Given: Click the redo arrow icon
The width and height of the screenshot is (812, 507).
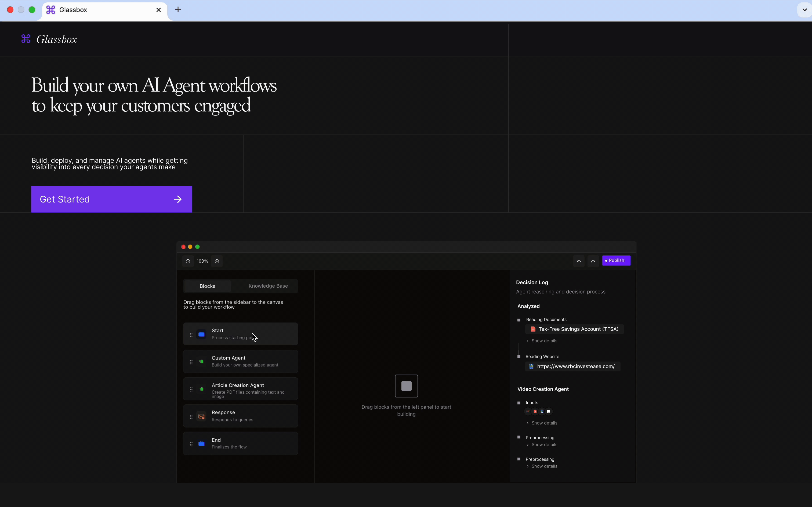Looking at the screenshot, I should [x=593, y=261].
